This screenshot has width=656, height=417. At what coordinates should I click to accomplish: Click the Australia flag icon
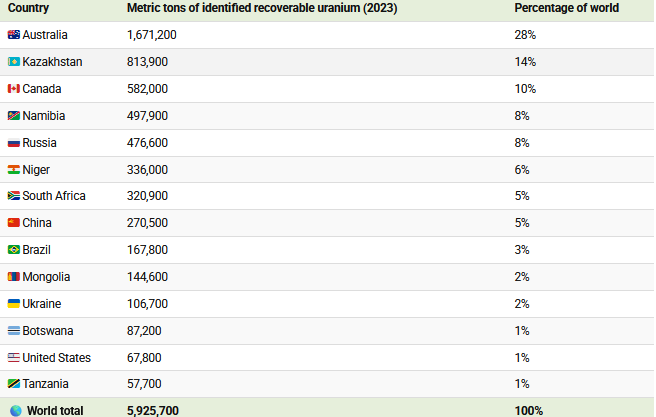coord(14,35)
